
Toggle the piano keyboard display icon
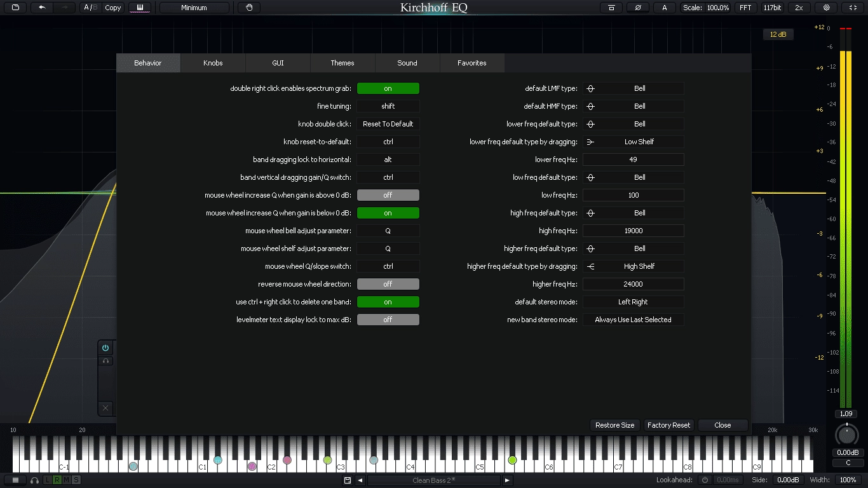[140, 8]
